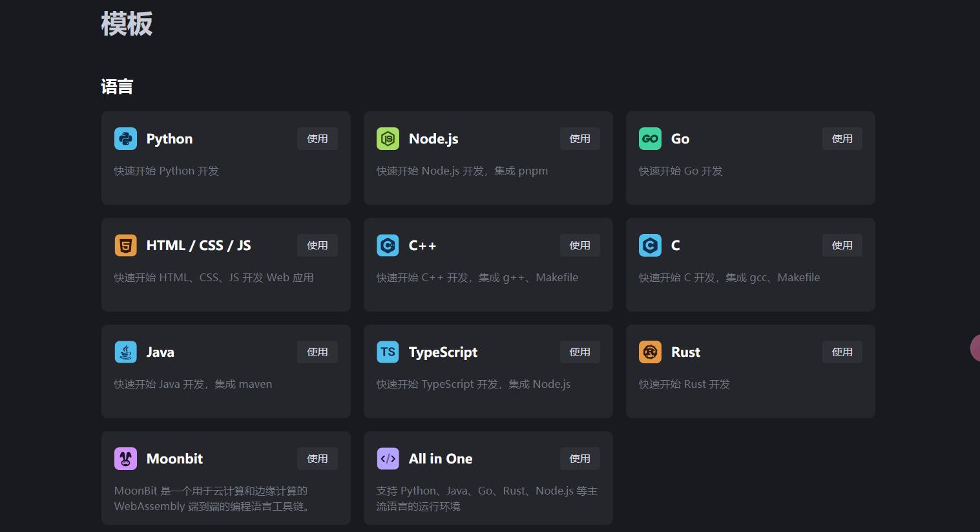Screen dimensions: 980x532
Task: Click the Moonbit card title
Action: (x=174, y=459)
